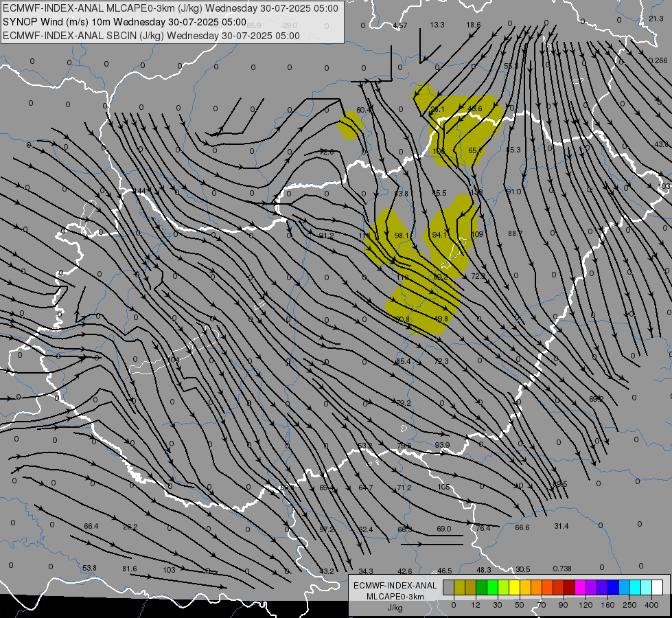Click the legend tick label '250'
Screen dimensions: 672x618
click(629, 605)
